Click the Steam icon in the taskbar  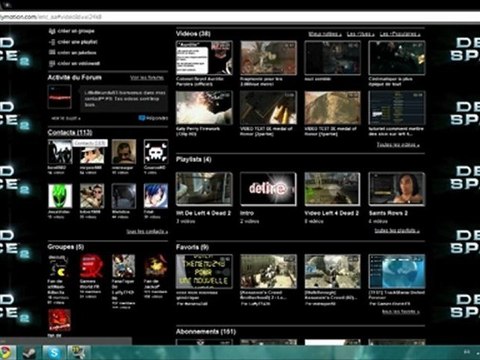pos(29,353)
